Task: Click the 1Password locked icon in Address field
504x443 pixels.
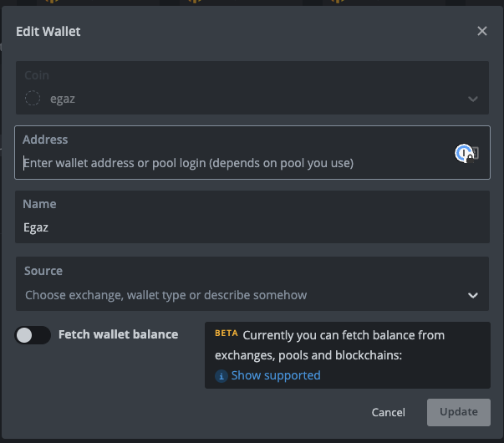Action: (x=464, y=153)
